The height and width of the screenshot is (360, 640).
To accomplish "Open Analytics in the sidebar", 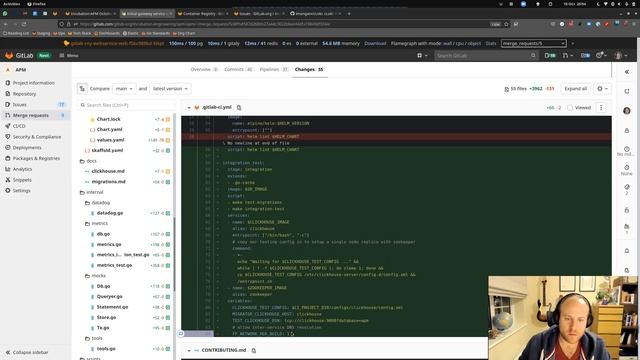I will [x=22, y=169].
